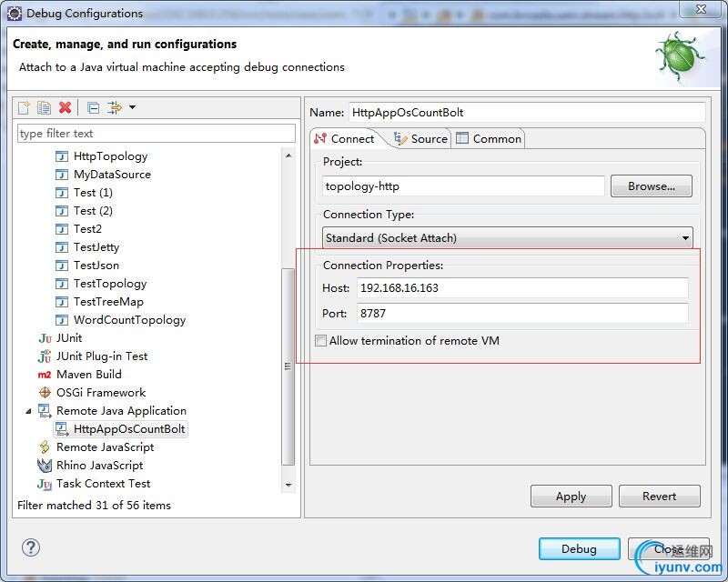
Task: Click the Close button
Action: [669, 549]
